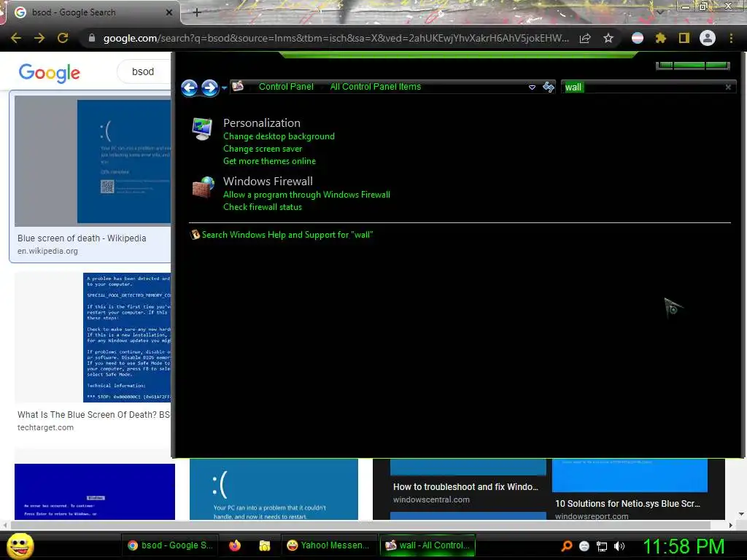The height and width of the screenshot is (560, 747).
Task: Click right arrow of horizontal scrollbar
Action: [730, 525]
